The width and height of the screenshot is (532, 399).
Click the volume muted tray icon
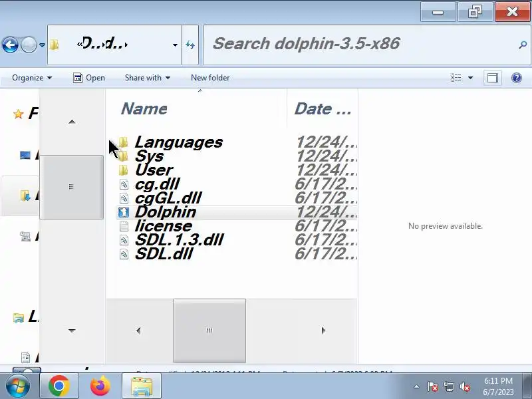pos(465,386)
